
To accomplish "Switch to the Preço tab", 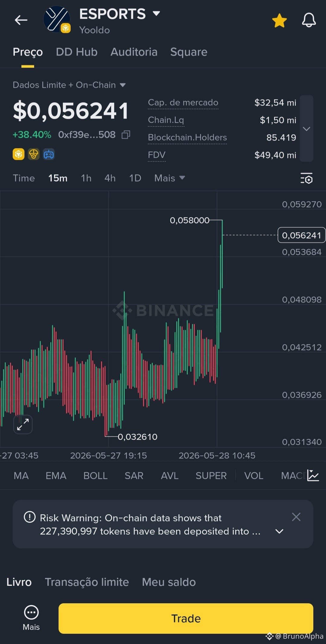I will click(28, 52).
